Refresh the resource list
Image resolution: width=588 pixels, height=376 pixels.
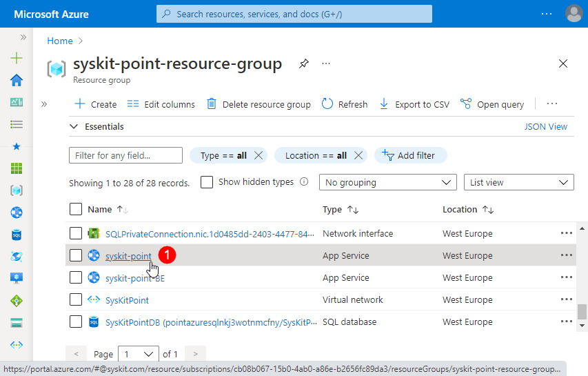coord(345,104)
